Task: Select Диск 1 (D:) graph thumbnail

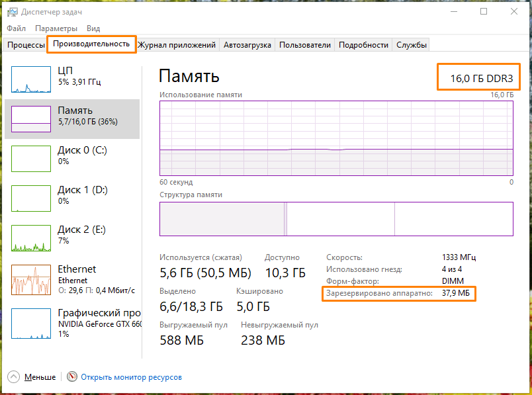Action: (31, 198)
